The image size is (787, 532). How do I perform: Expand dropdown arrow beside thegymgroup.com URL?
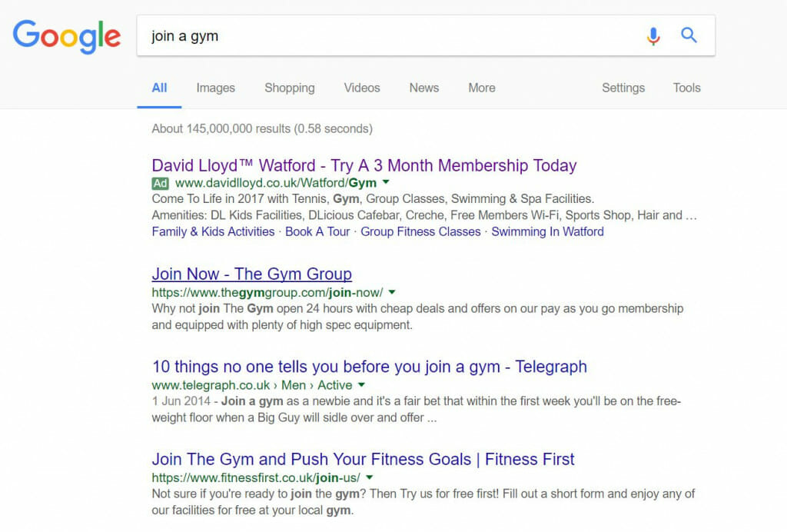[x=392, y=291]
